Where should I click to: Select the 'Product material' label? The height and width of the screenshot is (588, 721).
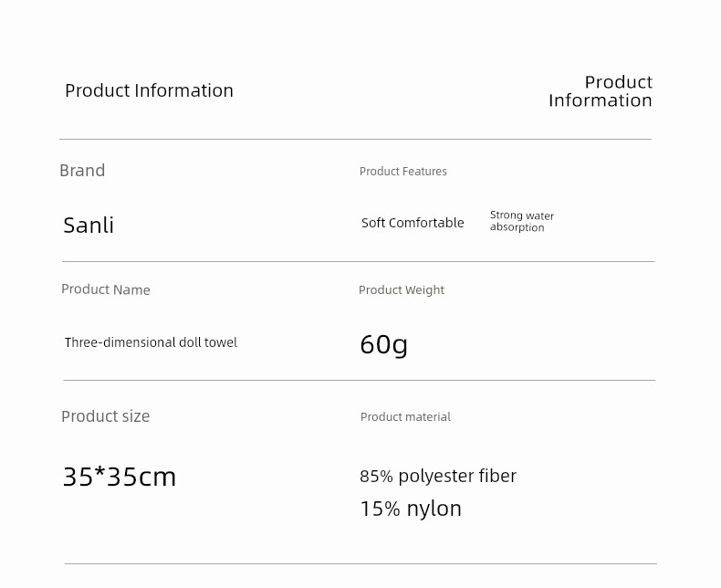pyautogui.click(x=405, y=417)
